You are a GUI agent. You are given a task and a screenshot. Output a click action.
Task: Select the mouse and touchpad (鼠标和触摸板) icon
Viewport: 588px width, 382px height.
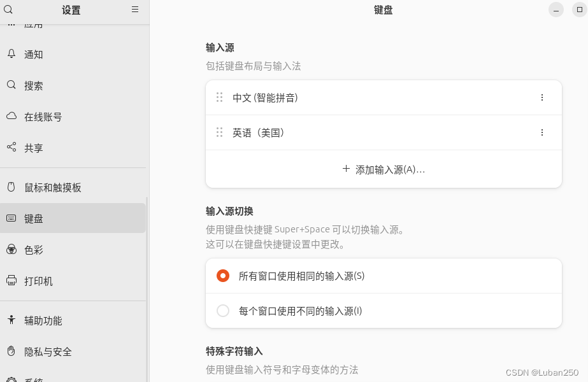[x=11, y=187]
